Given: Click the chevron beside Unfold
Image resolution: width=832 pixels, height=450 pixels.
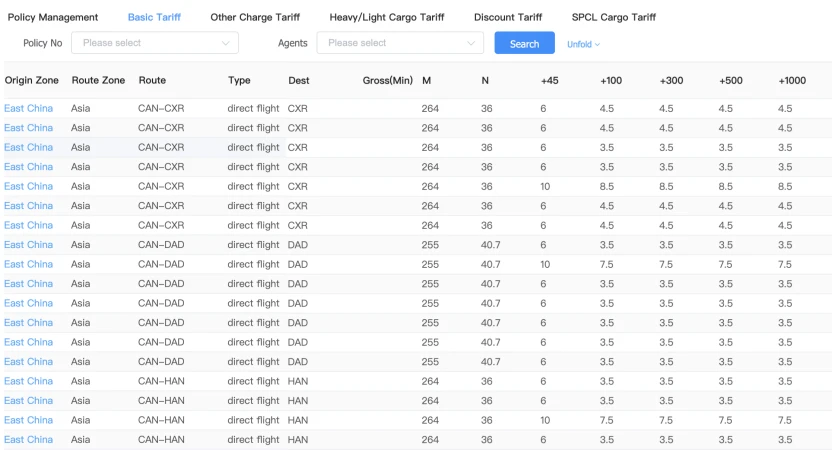Looking at the screenshot, I should [598, 44].
